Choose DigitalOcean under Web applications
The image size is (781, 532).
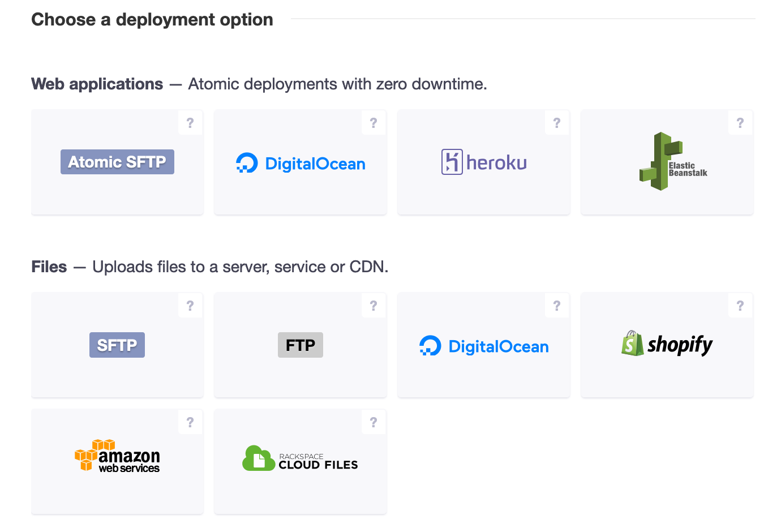[301, 164]
